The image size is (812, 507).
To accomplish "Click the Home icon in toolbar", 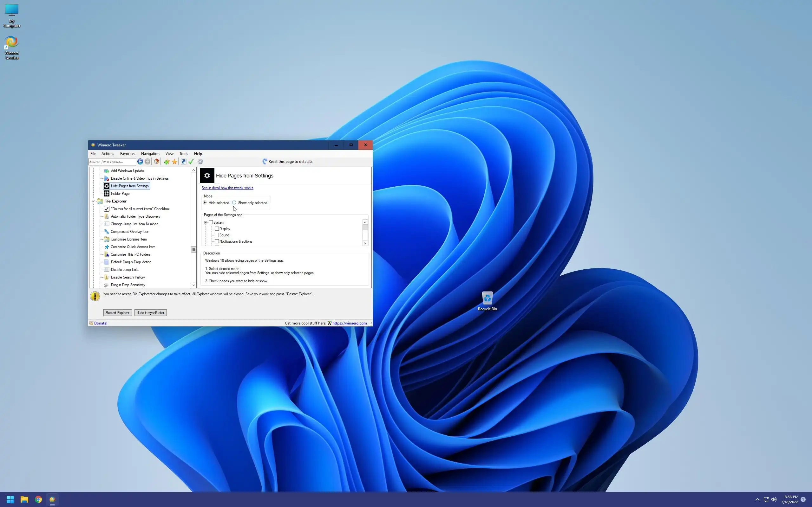I will point(156,162).
